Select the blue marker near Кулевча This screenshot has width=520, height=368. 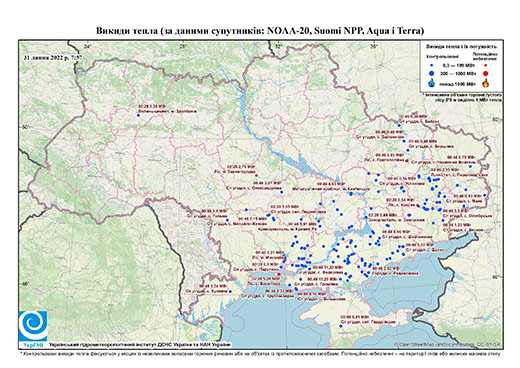click(x=230, y=291)
